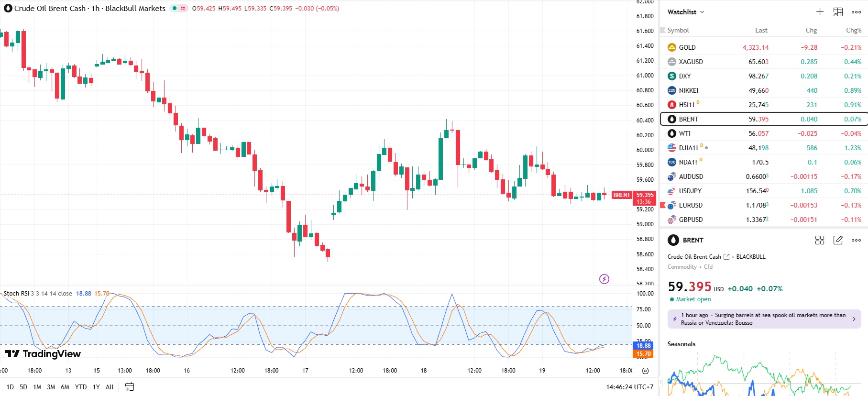Image resolution: width=868 pixels, height=396 pixels.
Task: Expand the Watchlist name dropdown
Action: 686,12
